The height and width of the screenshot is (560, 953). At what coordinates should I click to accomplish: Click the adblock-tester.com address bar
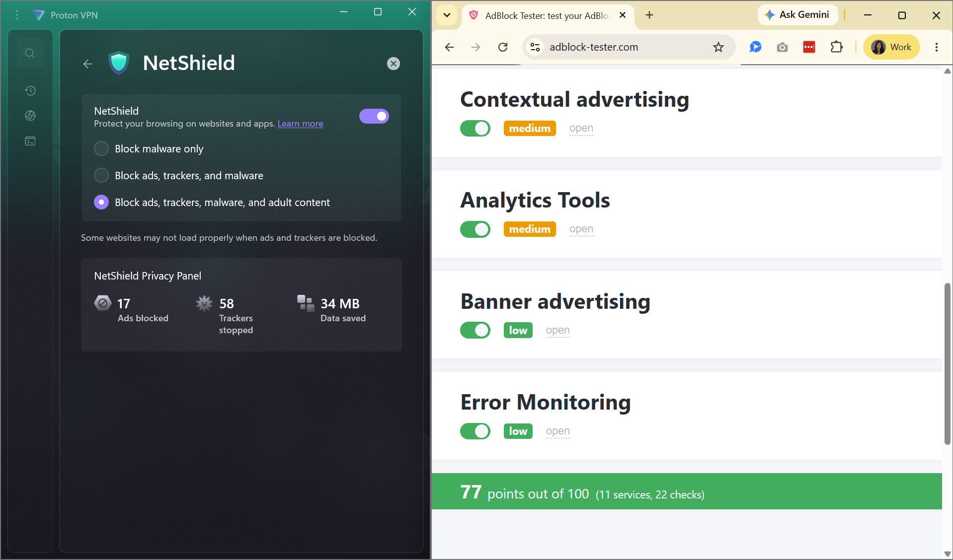click(x=629, y=47)
